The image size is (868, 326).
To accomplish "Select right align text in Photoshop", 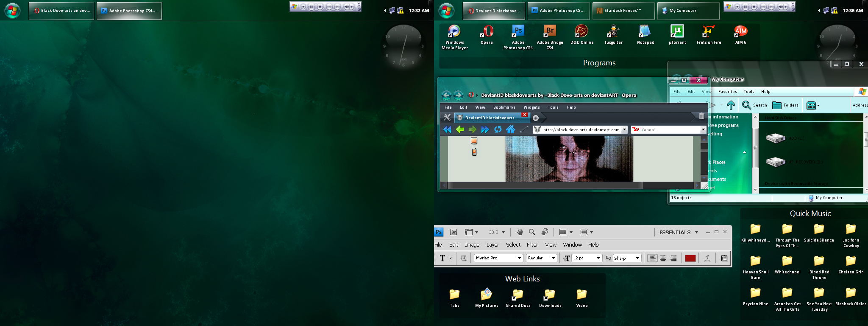I will 673,258.
